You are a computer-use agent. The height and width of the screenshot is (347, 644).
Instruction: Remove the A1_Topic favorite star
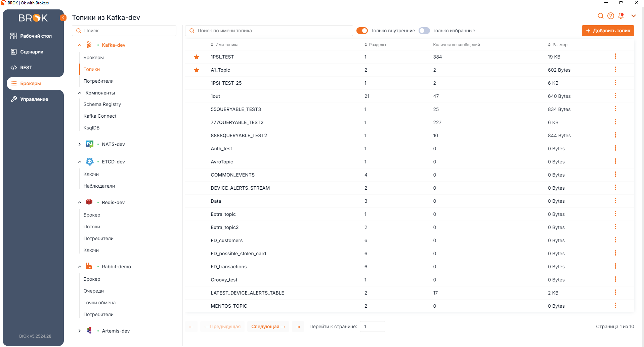(x=197, y=70)
